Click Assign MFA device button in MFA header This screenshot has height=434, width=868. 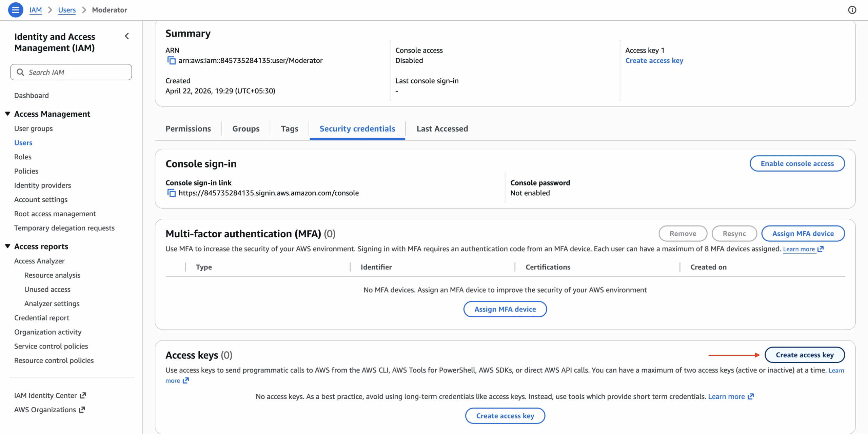click(803, 234)
